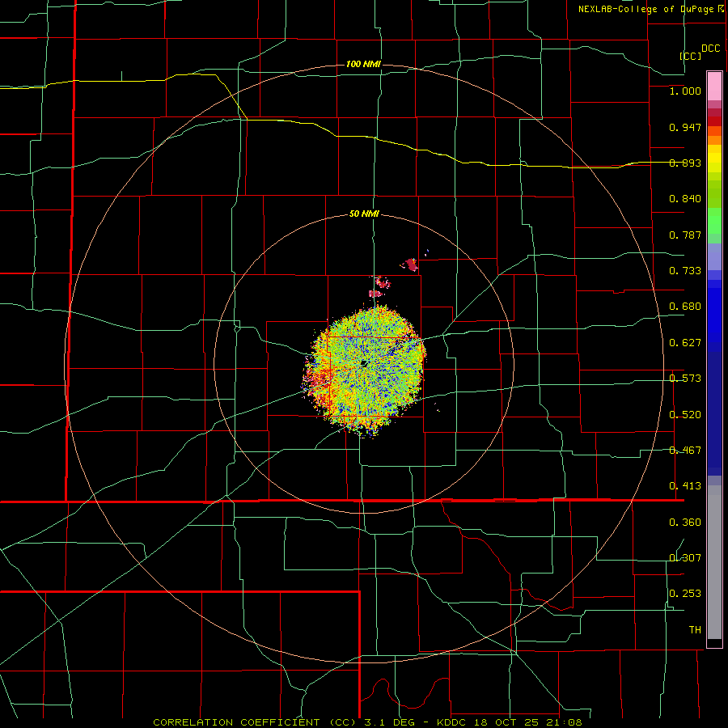This screenshot has height=728, width=728.
Task: Click the 0.360 legend value
Action: tap(685, 523)
